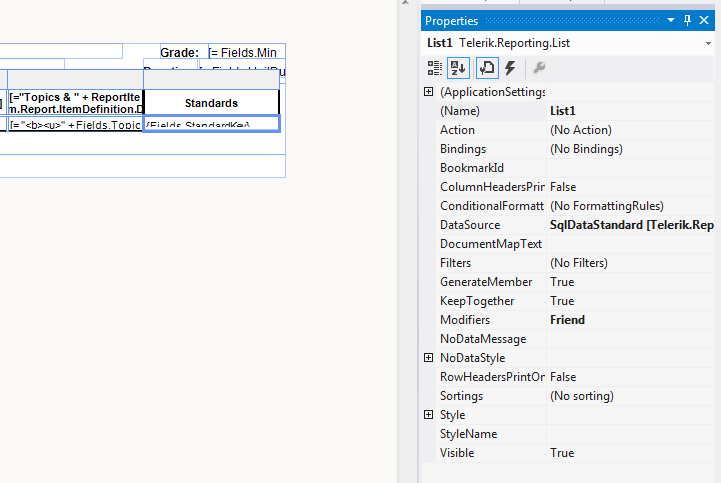Show Events with the lightning bolt icon

point(510,68)
